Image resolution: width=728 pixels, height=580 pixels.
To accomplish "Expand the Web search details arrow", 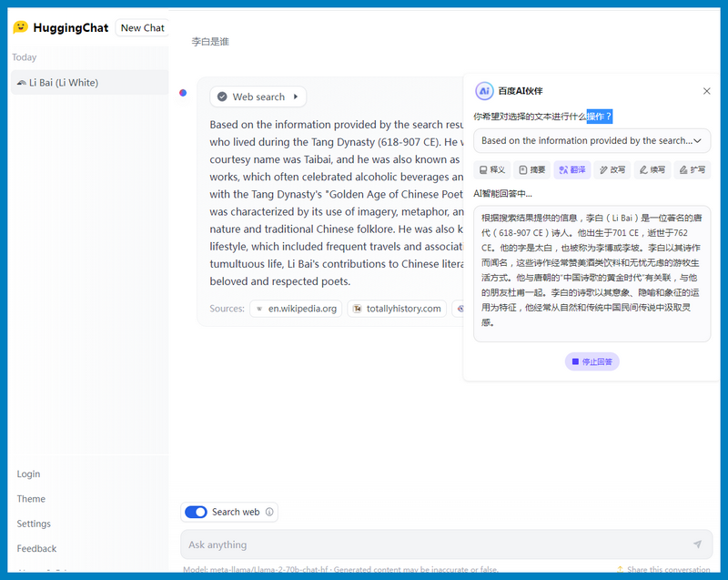I will (295, 97).
